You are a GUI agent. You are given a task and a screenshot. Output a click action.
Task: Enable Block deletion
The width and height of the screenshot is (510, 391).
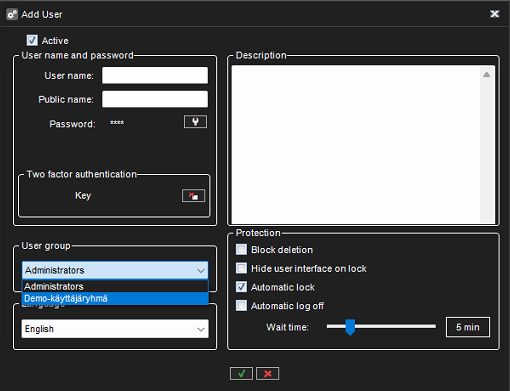point(241,250)
